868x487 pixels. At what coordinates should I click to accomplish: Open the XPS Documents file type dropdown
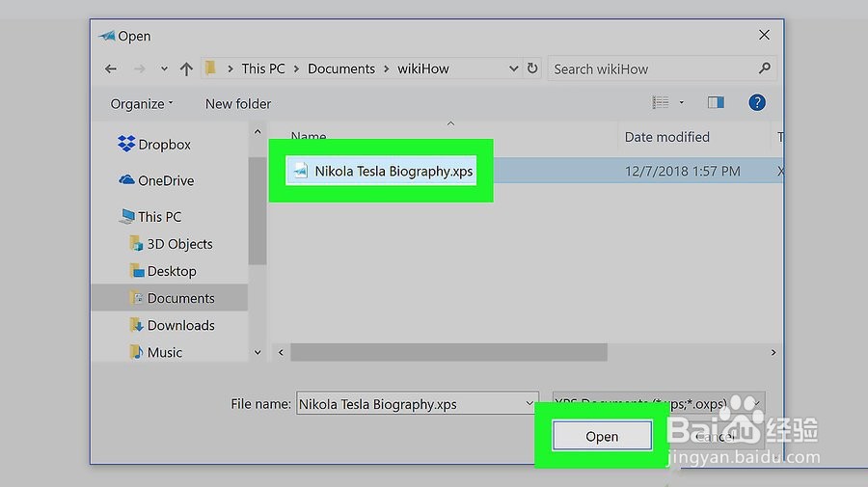[659, 403]
